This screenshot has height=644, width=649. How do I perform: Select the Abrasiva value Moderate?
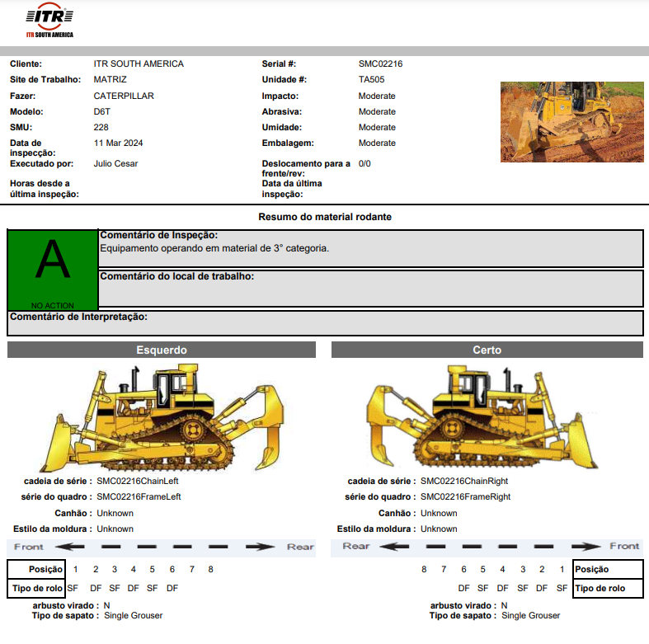point(377,112)
